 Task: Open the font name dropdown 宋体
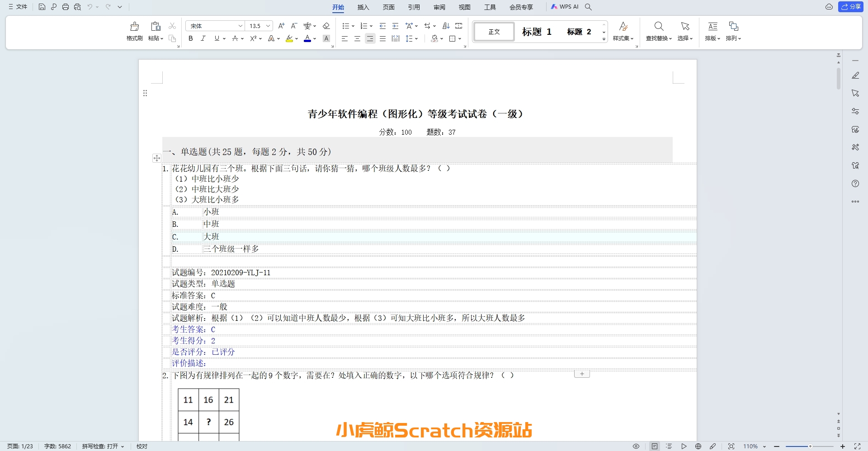coord(241,26)
